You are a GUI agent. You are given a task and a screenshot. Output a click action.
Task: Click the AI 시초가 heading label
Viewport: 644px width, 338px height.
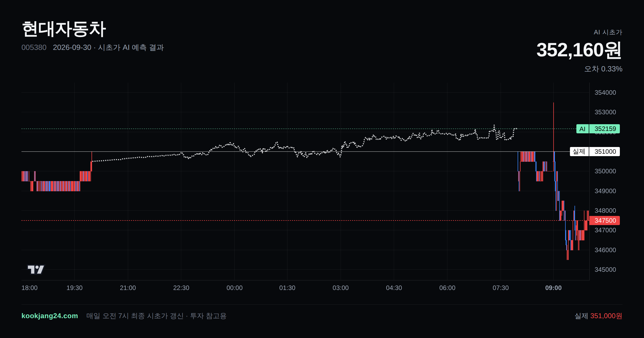tap(608, 32)
